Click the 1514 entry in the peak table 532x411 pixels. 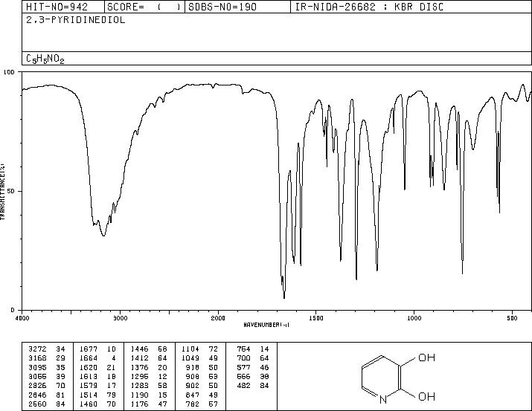click(89, 395)
